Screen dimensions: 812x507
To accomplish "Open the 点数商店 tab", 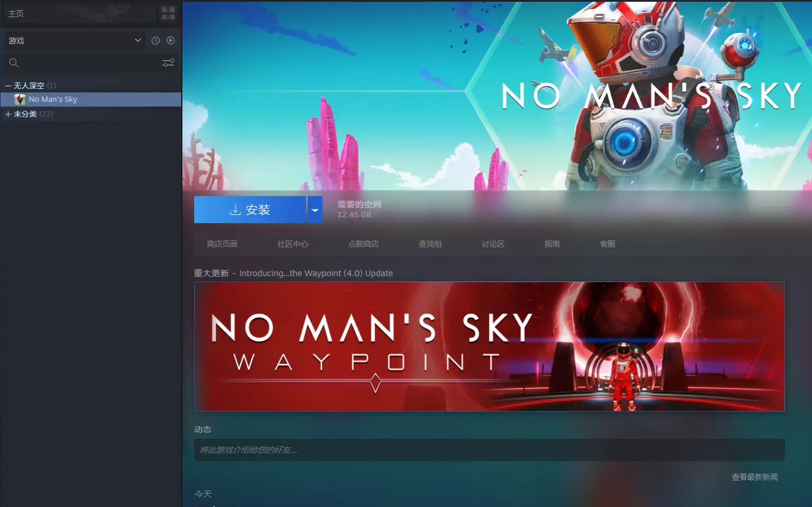I will pyautogui.click(x=364, y=244).
